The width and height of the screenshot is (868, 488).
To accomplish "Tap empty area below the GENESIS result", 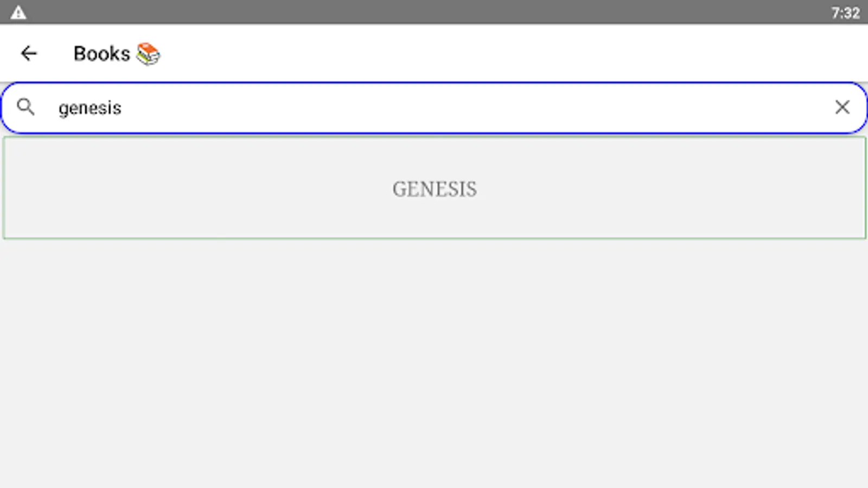I will pyautogui.click(x=434, y=363).
